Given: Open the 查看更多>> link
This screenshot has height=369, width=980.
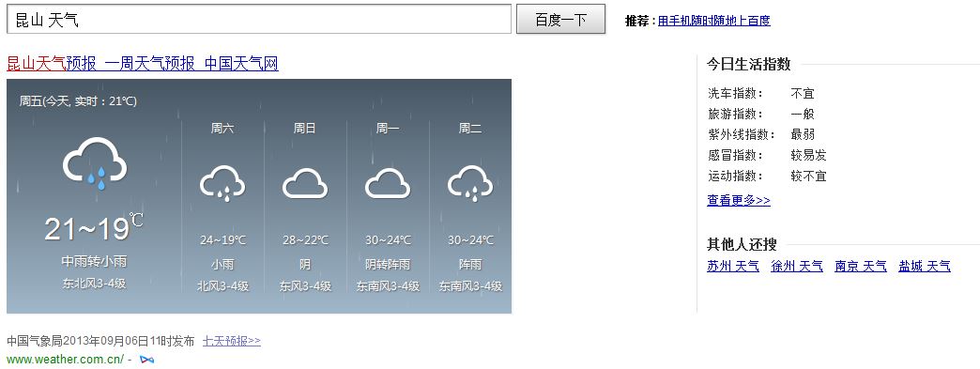Looking at the screenshot, I should pos(738,200).
